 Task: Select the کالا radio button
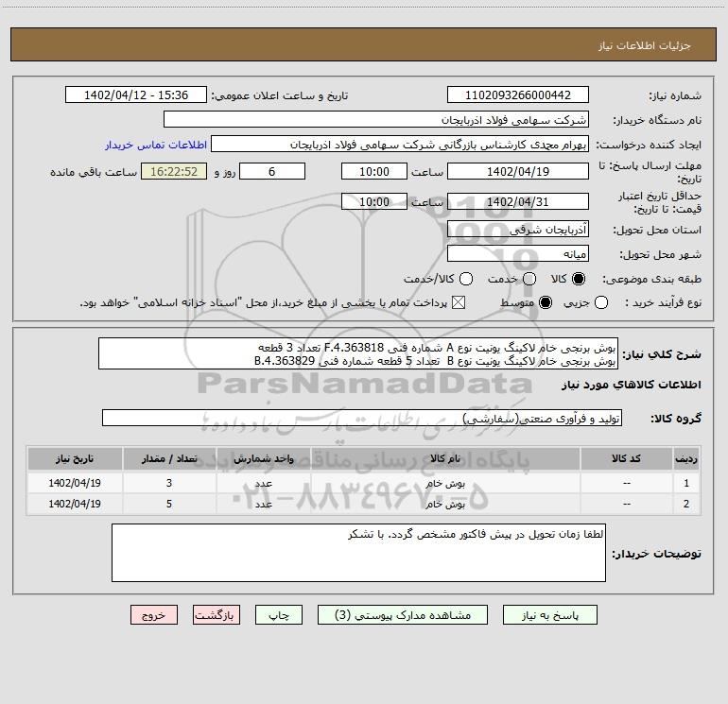pyautogui.click(x=579, y=279)
